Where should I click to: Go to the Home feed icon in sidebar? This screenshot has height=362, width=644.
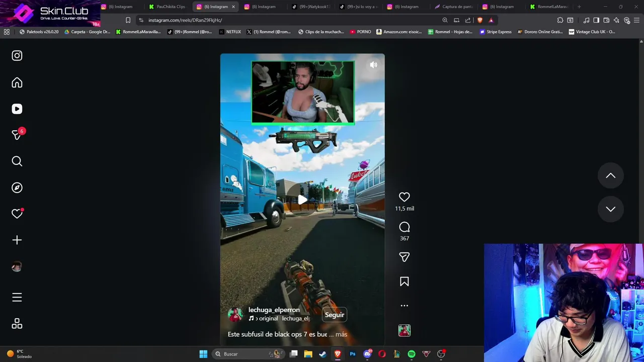pyautogui.click(x=17, y=82)
